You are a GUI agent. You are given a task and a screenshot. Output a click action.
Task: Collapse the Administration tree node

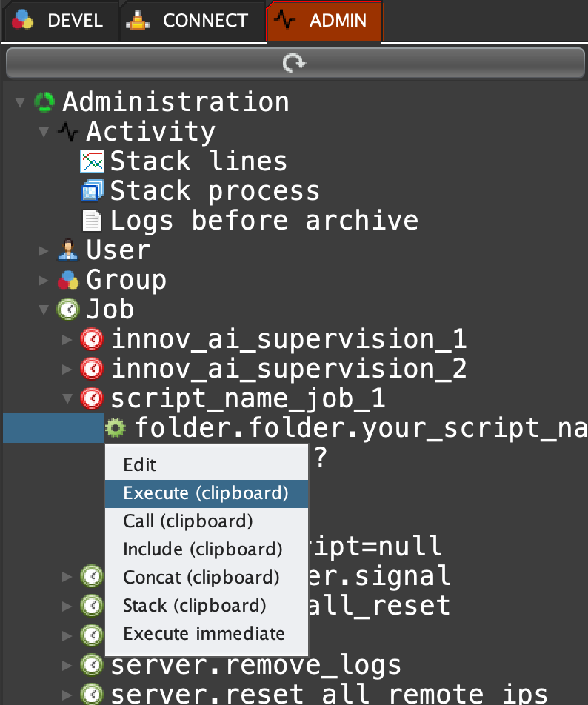click(20, 102)
